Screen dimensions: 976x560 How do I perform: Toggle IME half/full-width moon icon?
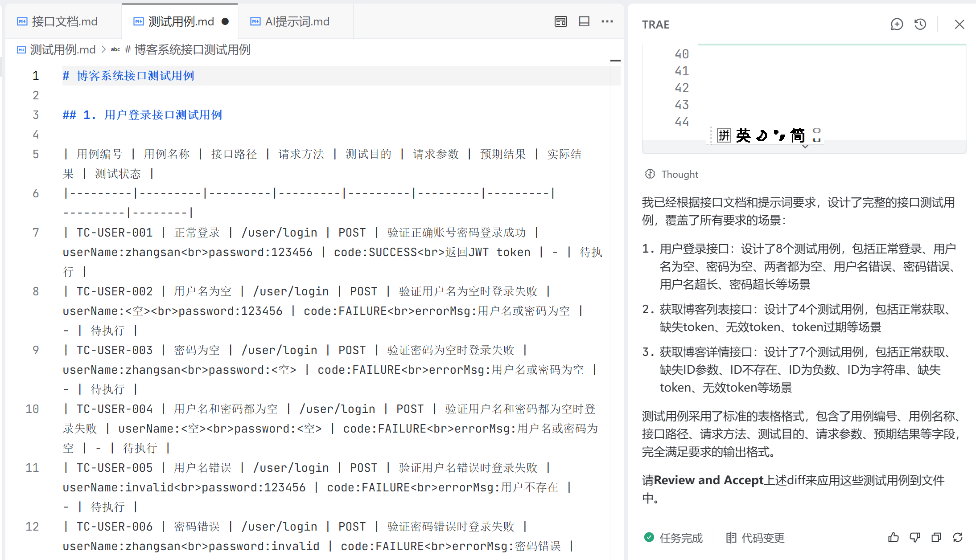pyautogui.click(x=762, y=135)
